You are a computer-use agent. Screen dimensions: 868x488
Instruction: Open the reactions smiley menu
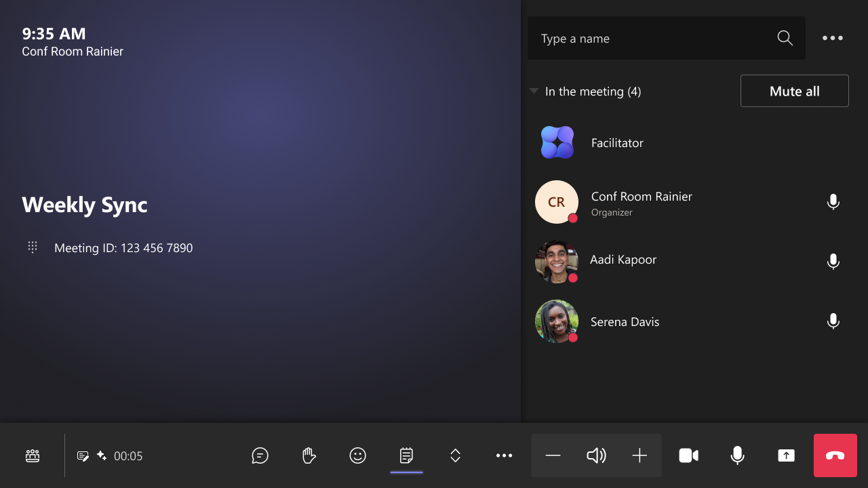click(x=357, y=455)
